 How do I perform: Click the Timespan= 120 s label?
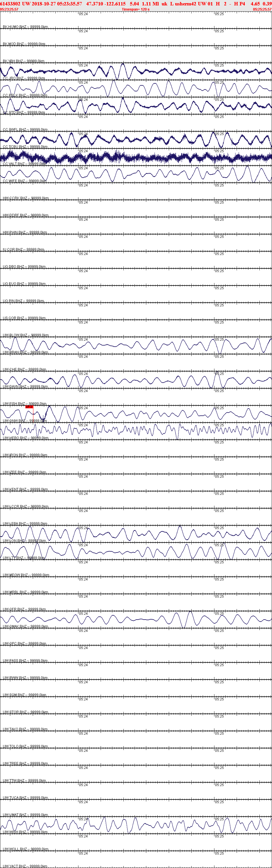136,9
